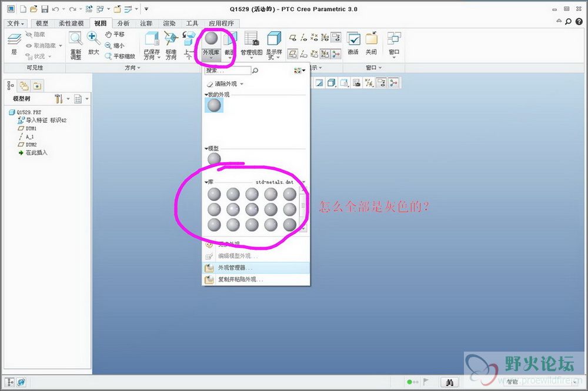
Task: Collapse the 我的外观 section
Action: 206,95
